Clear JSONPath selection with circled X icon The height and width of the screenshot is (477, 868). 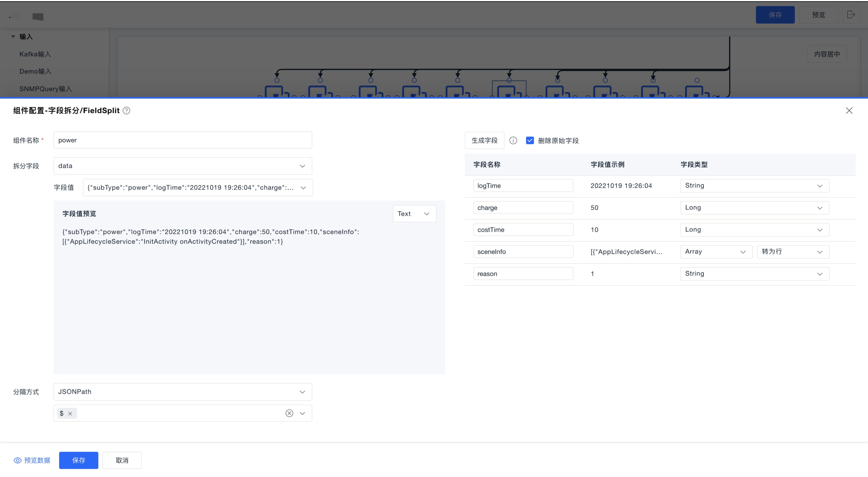pyautogui.click(x=289, y=413)
